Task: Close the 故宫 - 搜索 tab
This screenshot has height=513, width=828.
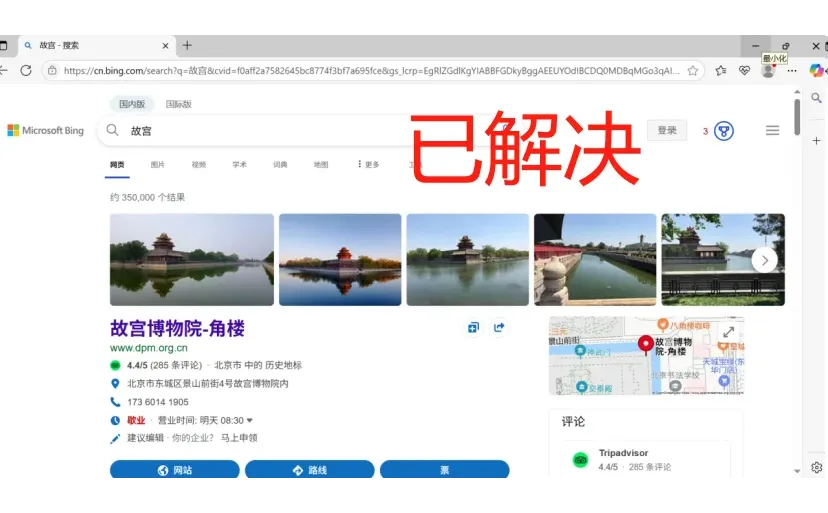Action: pyautogui.click(x=165, y=46)
